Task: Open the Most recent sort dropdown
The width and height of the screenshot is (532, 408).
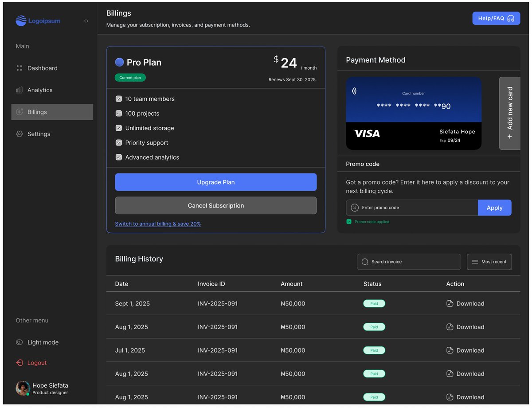Action: pyautogui.click(x=489, y=262)
